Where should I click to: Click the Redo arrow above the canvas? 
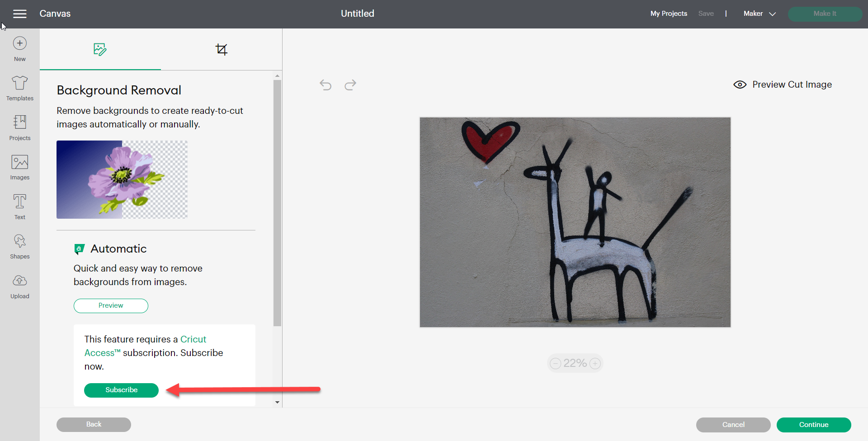coord(350,85)
